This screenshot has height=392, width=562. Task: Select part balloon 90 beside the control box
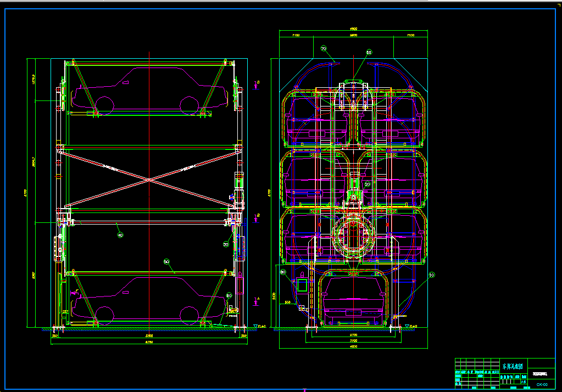(283, 272)
